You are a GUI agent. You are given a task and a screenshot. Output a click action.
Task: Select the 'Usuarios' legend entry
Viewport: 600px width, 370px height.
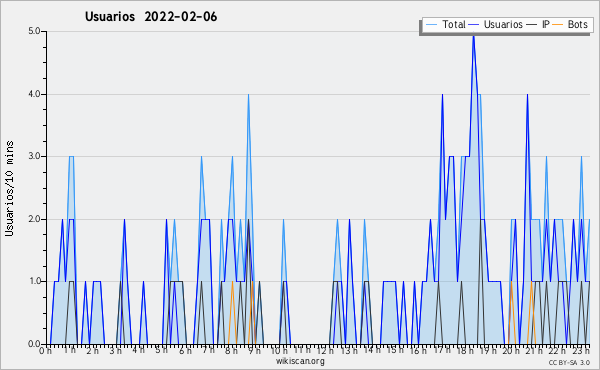[496, 24]
